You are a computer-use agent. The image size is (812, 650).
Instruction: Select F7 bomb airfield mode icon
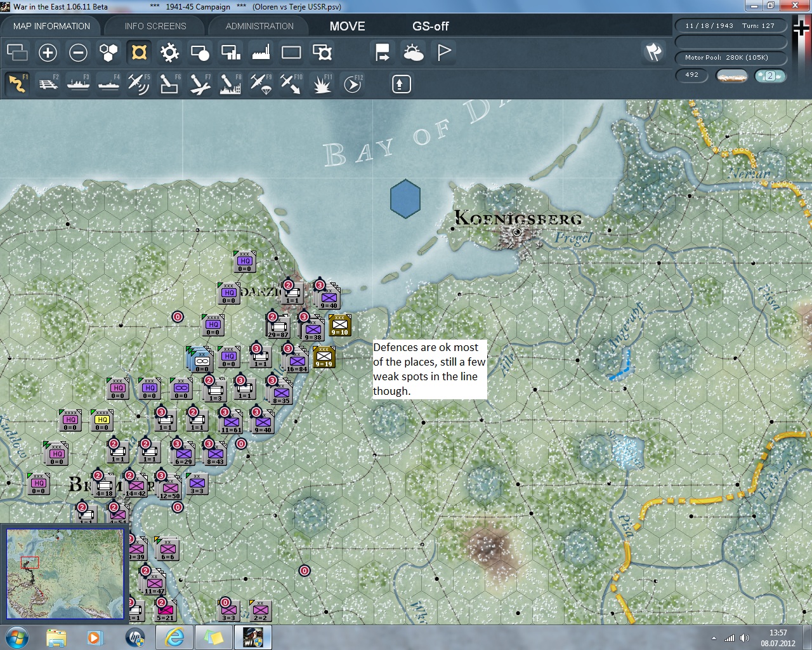[x=200, y=83]
